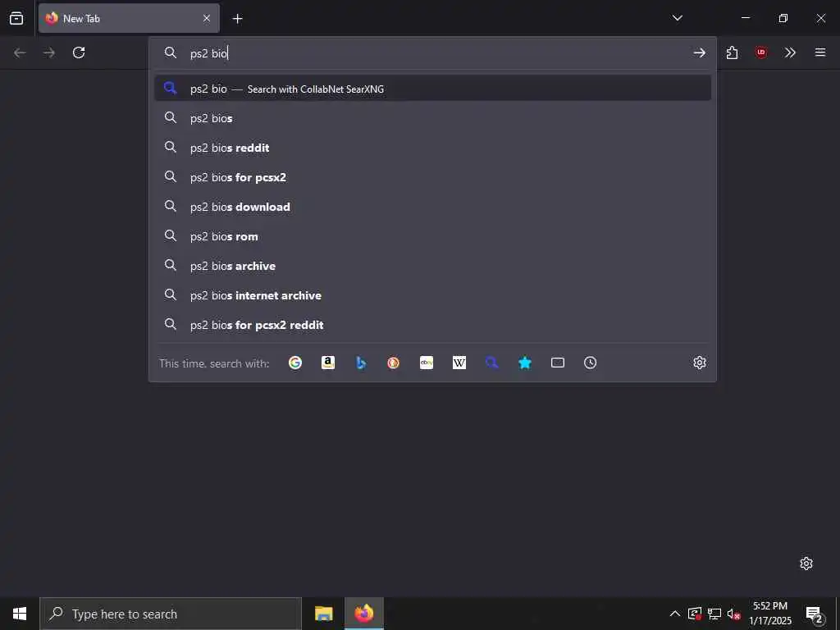Search bookmarks via the star icon

[x=525, y=363]
